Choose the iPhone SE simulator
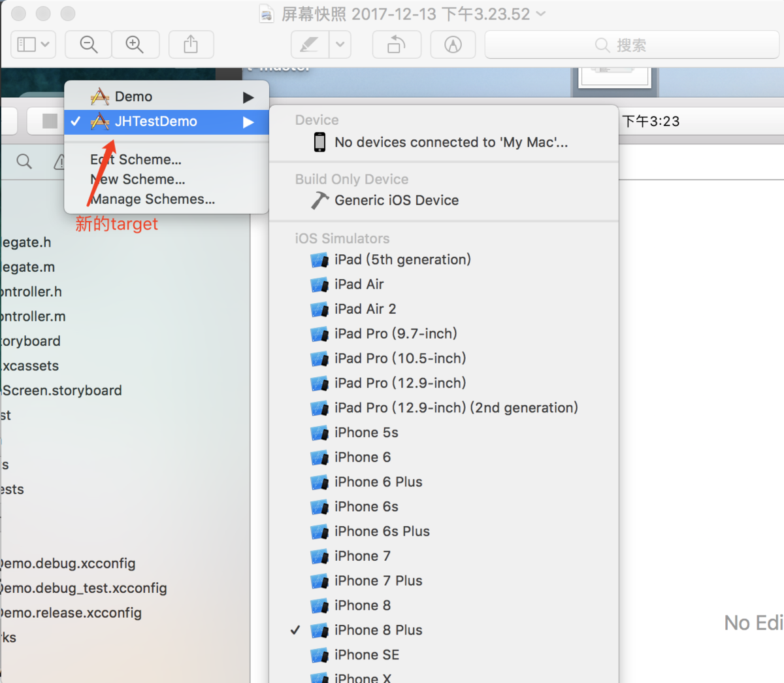The image size is (784, 683). (444, 655)
